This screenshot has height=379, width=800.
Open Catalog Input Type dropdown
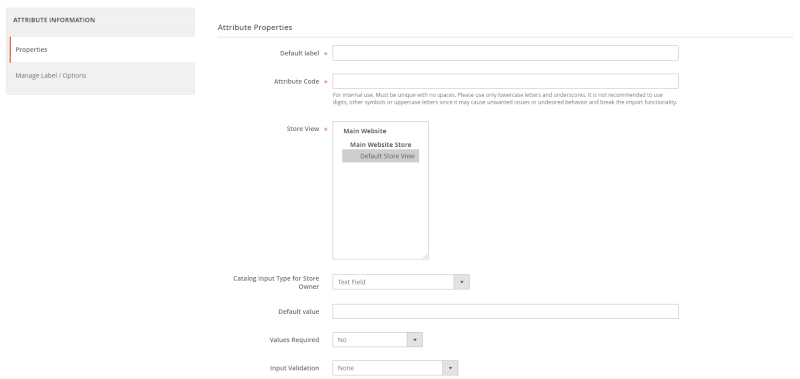[x=401, y=282]
